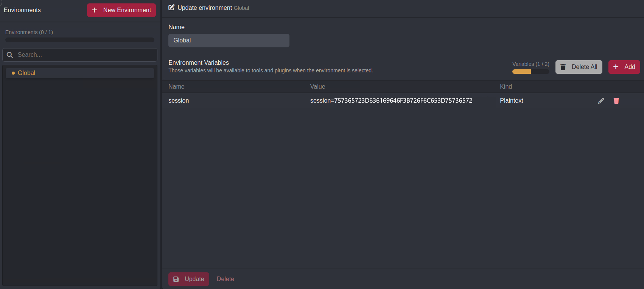
Task: Edit the session variable with the pencil icon
Action: (601, 100)
